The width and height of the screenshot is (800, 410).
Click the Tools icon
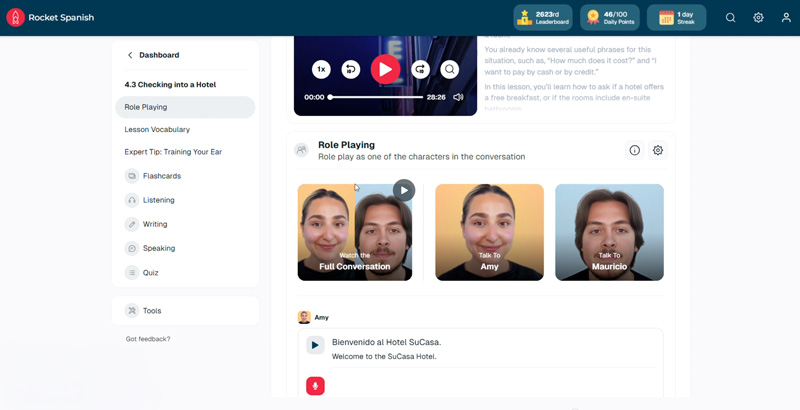(132, 311)
